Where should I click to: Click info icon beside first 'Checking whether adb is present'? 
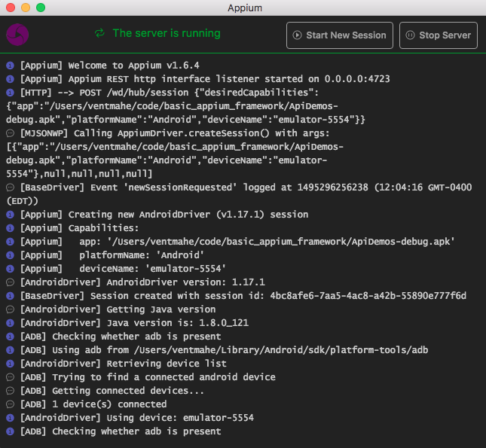(10, 337)
